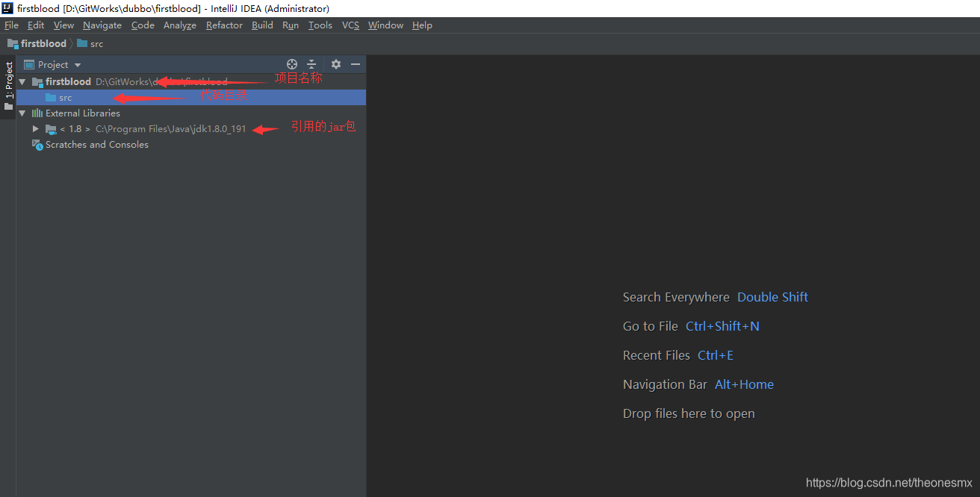Open the Refactor menu

pos(224,25)
